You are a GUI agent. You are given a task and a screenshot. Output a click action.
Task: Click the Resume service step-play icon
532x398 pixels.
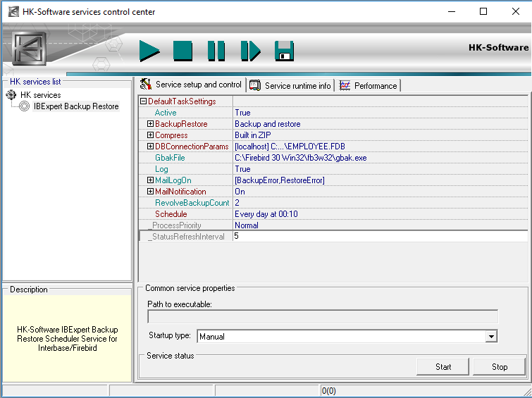(x=250, y=51)
